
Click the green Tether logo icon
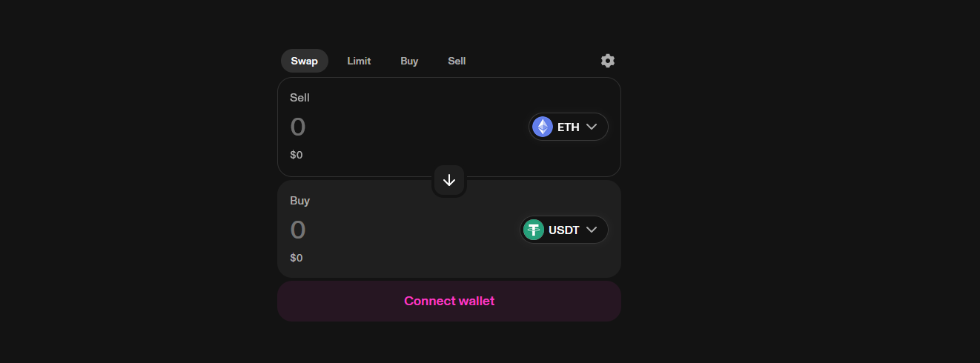534,230
